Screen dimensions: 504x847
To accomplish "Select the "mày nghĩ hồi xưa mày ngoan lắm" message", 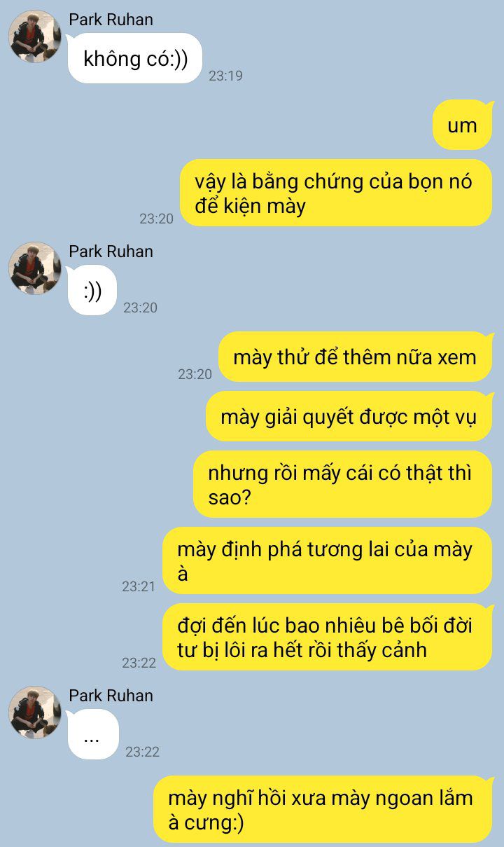I will (x=323, y=809).
